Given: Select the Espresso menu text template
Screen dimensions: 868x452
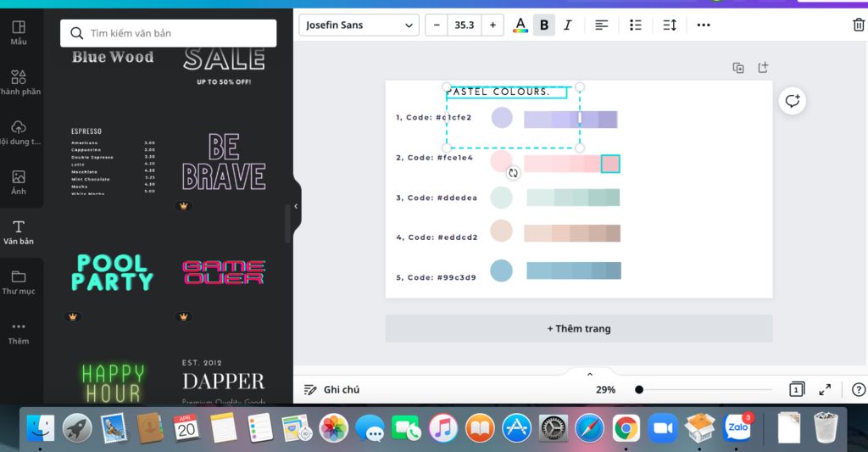Looking at the screenshot, I should pyautogui.click(x=113, y=160).
